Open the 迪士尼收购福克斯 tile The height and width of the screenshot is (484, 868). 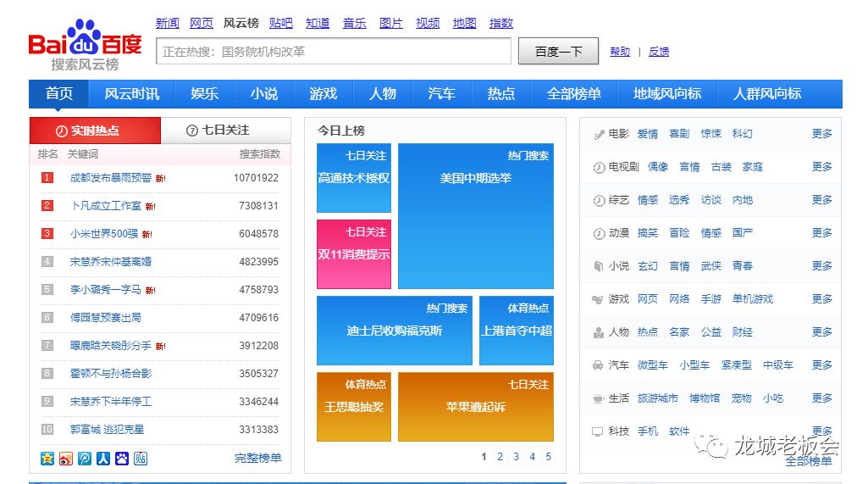point(394,331)
